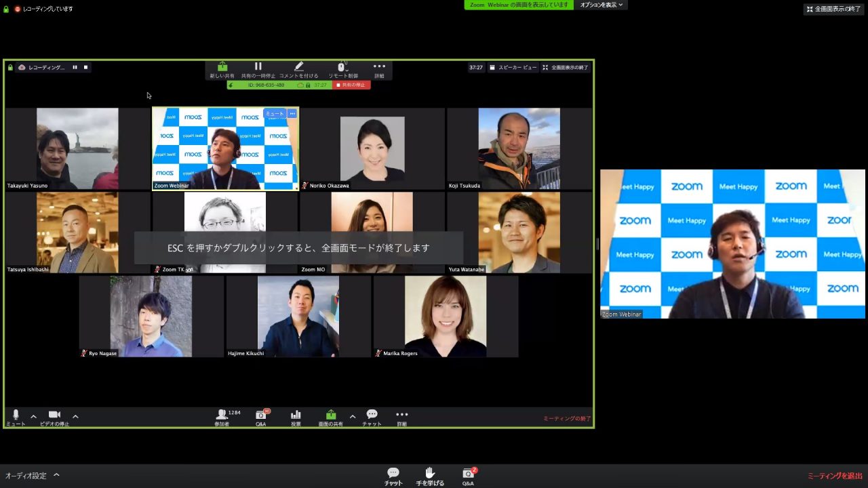Switch to スピーカー ビュー speaker view
The height and width of the screenshot is (488, 868).
pyautogui.click(x=513, y=68)
